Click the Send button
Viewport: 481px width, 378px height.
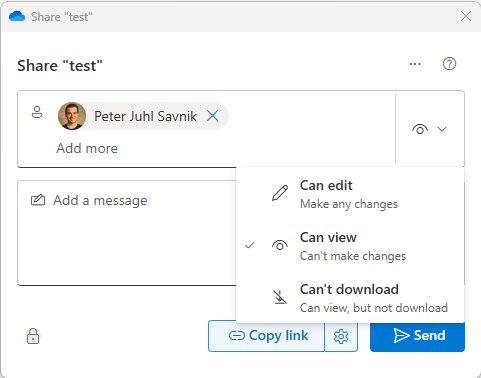[417, 336]
